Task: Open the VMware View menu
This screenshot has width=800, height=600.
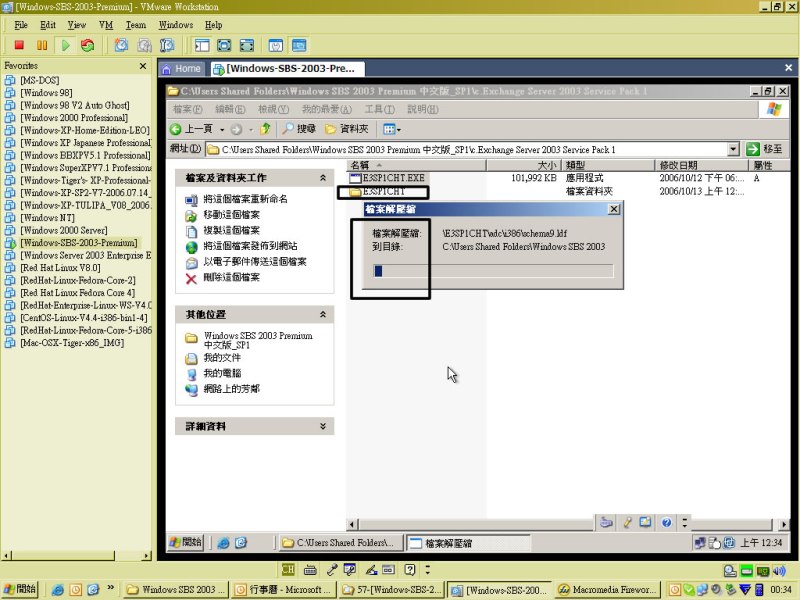Action: click(x=77, y=25)
